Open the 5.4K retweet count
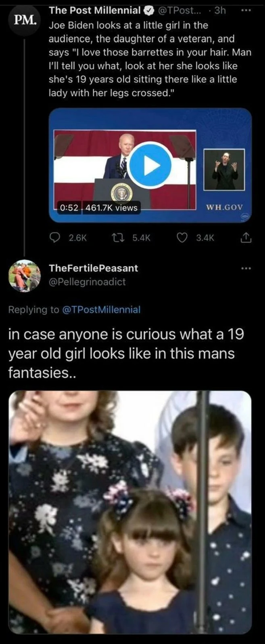 click(x=141, y=238)
